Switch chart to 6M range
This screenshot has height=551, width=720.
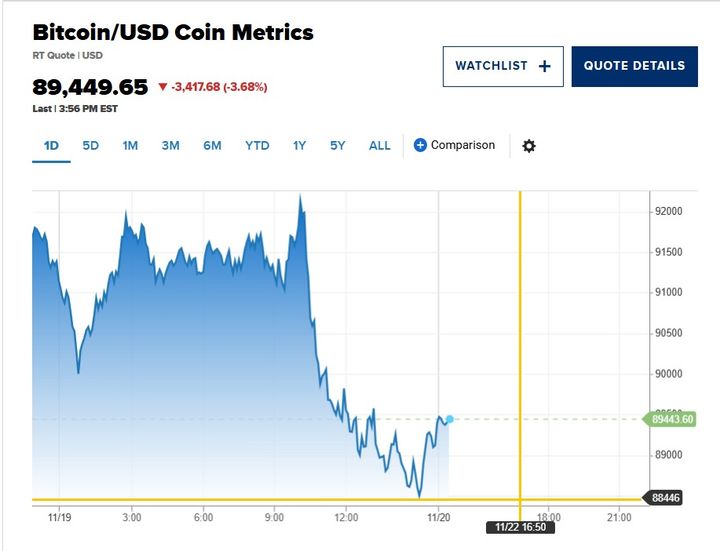click(212, 146)
